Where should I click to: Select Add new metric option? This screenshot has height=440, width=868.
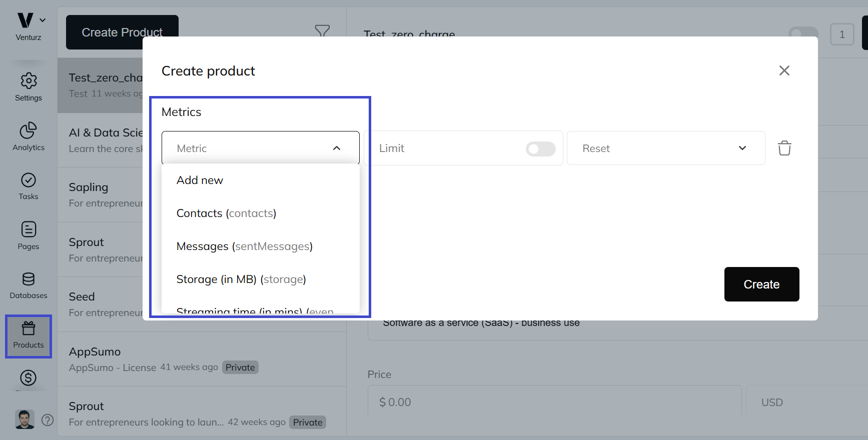[200, 180]
